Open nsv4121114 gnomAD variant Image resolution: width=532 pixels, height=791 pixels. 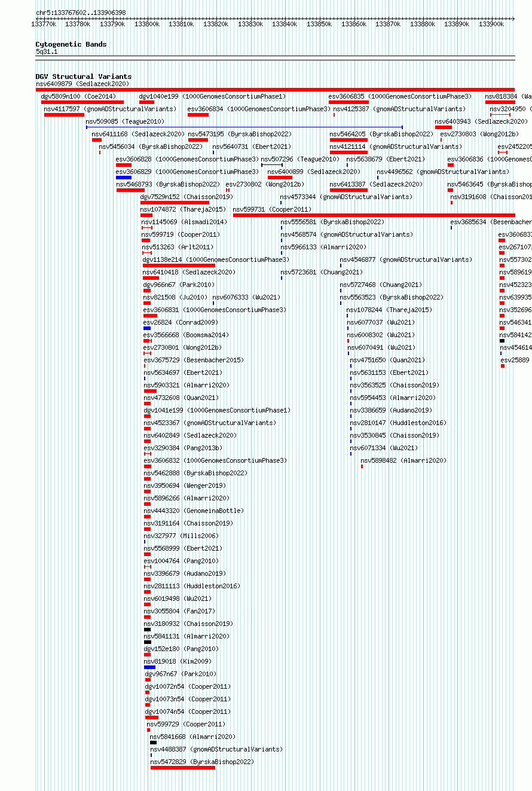tap(396, 146)
